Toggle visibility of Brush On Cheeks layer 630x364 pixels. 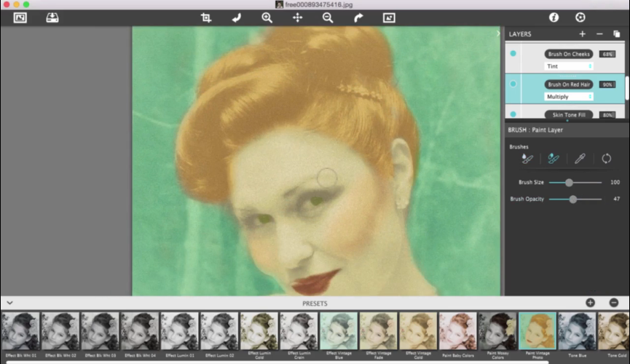513,53
